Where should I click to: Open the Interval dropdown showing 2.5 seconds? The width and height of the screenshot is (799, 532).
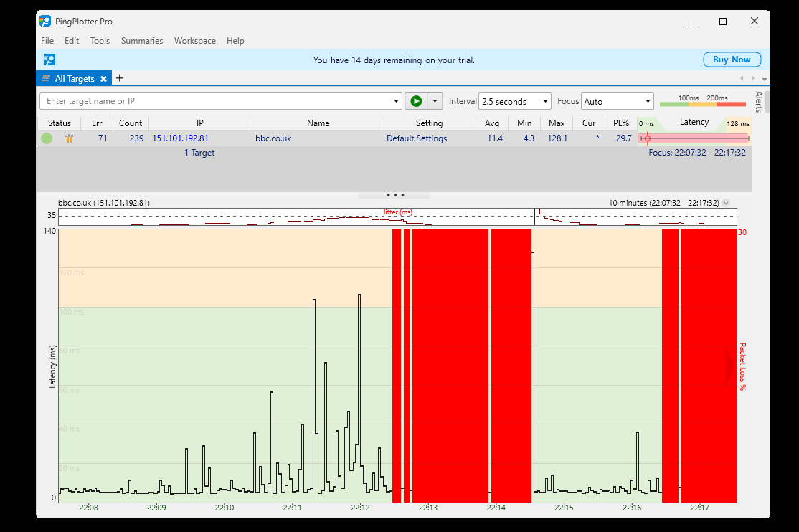515,101
